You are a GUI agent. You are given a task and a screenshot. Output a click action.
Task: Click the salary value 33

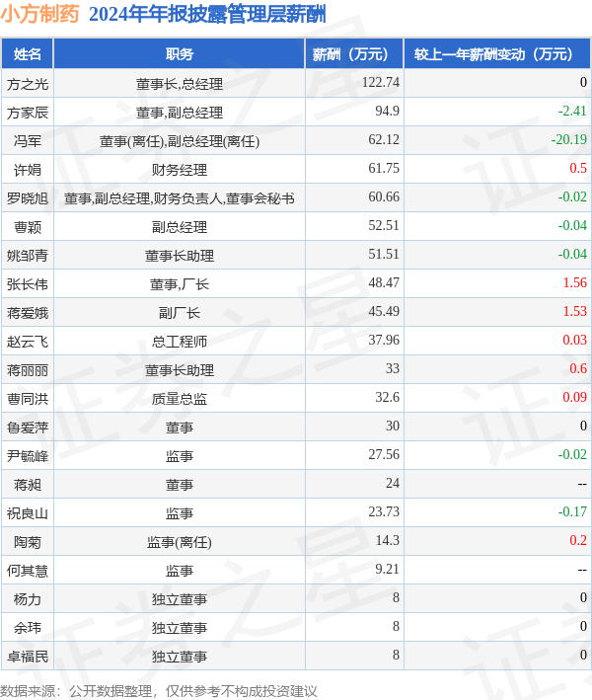tap(393, 368)
